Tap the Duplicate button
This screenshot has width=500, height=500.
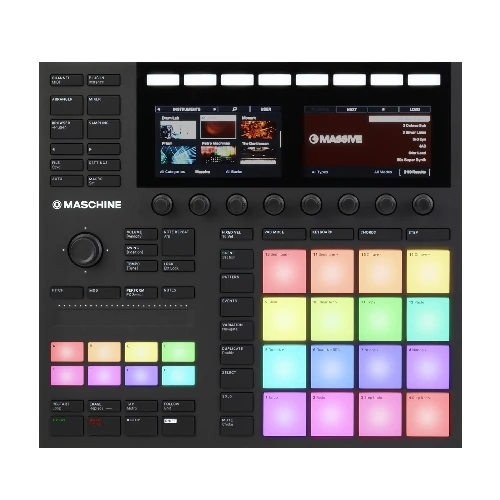point(237,355)
